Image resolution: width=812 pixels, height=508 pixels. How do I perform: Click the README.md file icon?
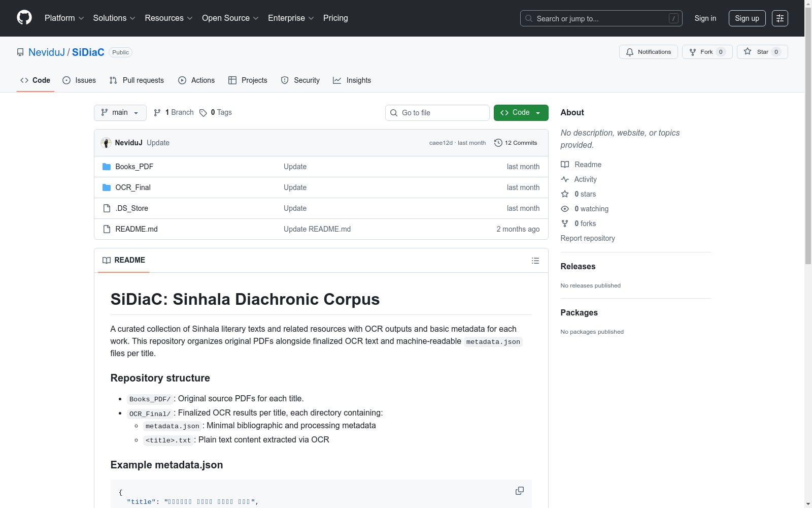click(107, 229)
